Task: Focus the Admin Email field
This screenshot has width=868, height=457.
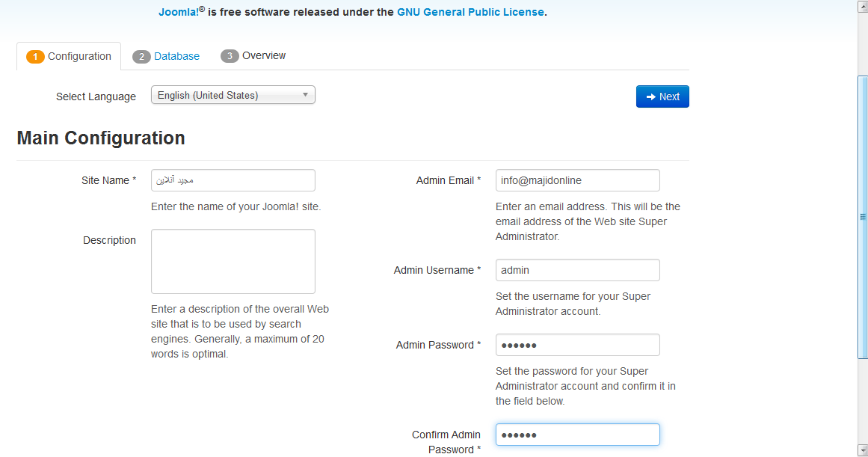Action: [x=577, y=180]
